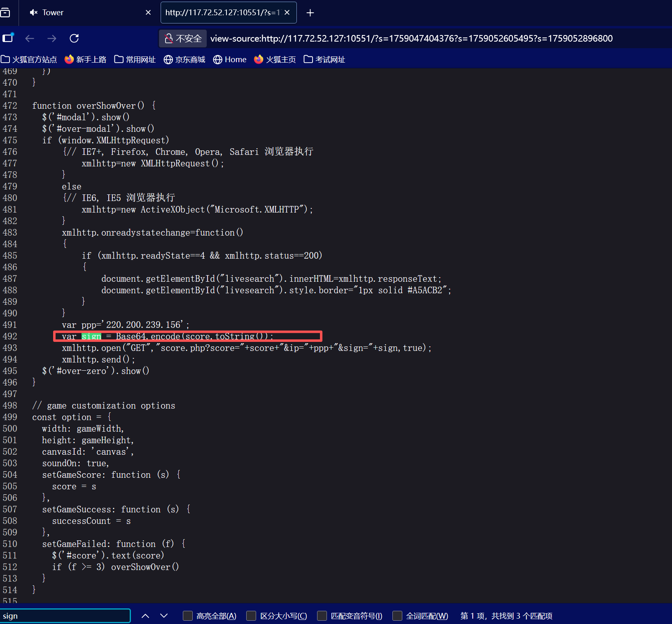Click the 不安全 security indicator

[x=183, y=38]
